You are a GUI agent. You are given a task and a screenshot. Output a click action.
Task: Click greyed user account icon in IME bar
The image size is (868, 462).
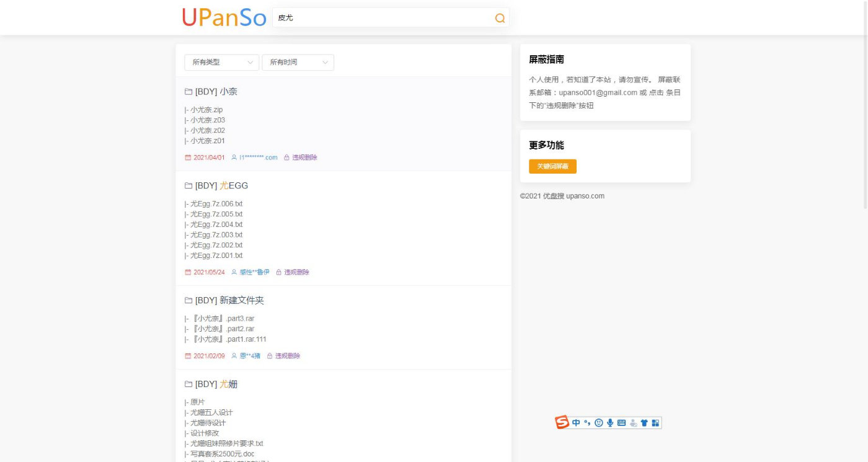(633, 423)
